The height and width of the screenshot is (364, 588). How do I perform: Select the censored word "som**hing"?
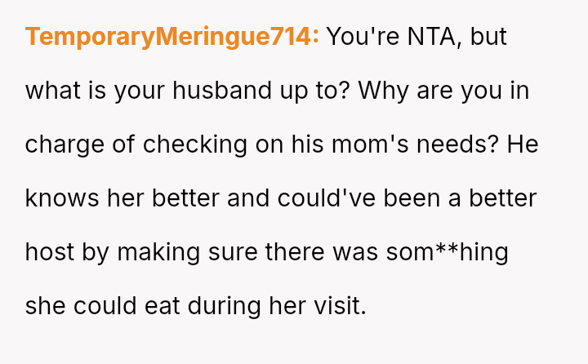(447, 251)
